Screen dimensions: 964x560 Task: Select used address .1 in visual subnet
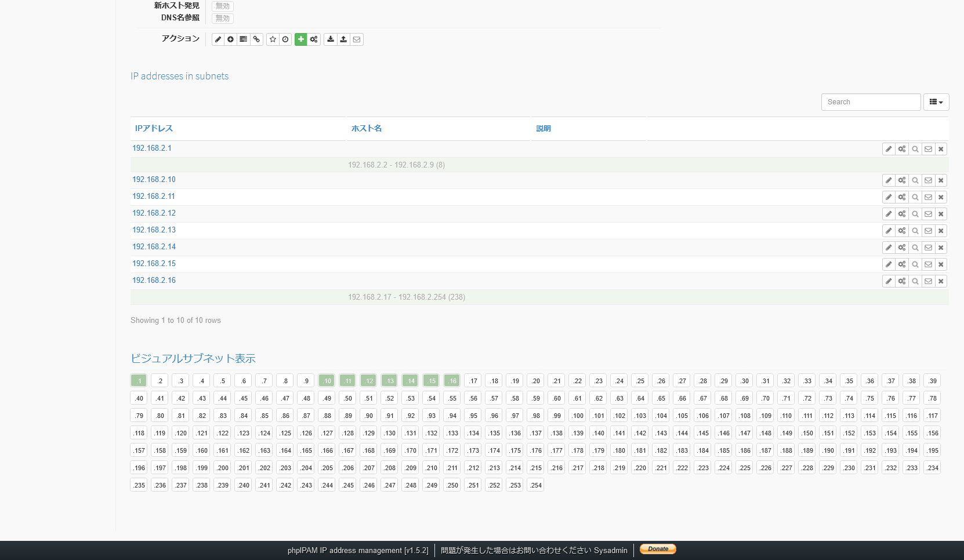point(139,381)
